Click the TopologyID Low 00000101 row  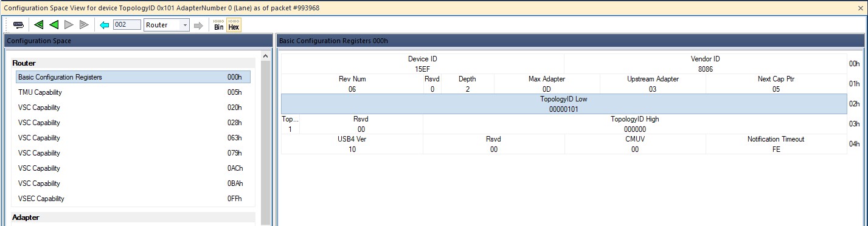point(564,104)
